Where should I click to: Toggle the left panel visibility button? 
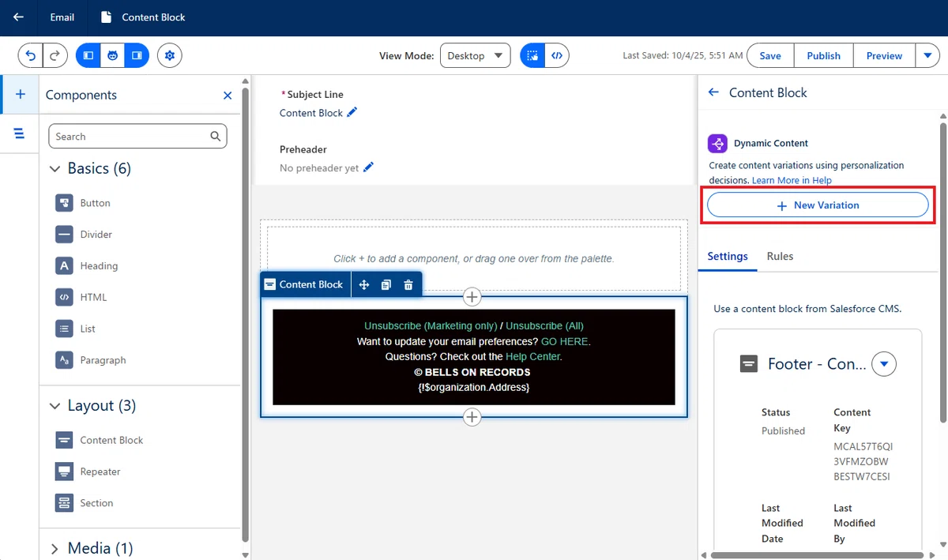pos(88,55)
